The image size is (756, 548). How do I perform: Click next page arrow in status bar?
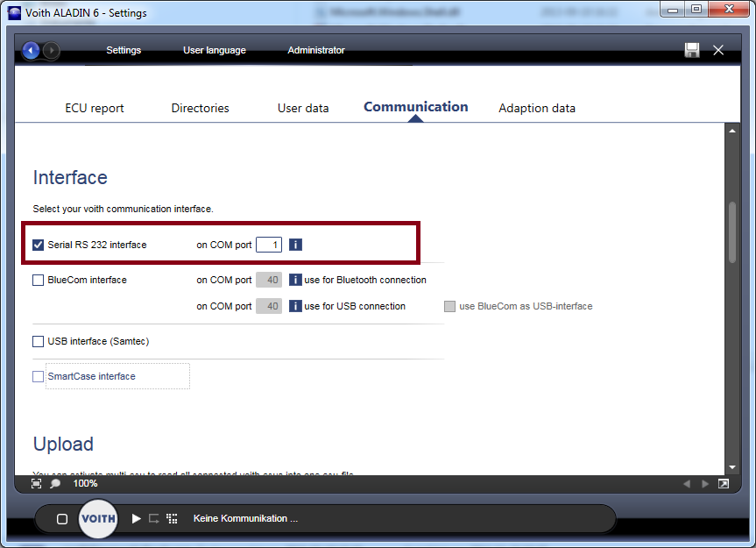pos(705,483)
